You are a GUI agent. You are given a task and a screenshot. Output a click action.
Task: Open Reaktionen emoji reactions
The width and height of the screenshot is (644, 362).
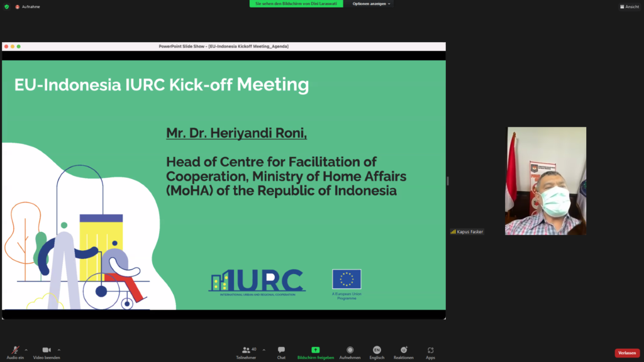[404, 351]
